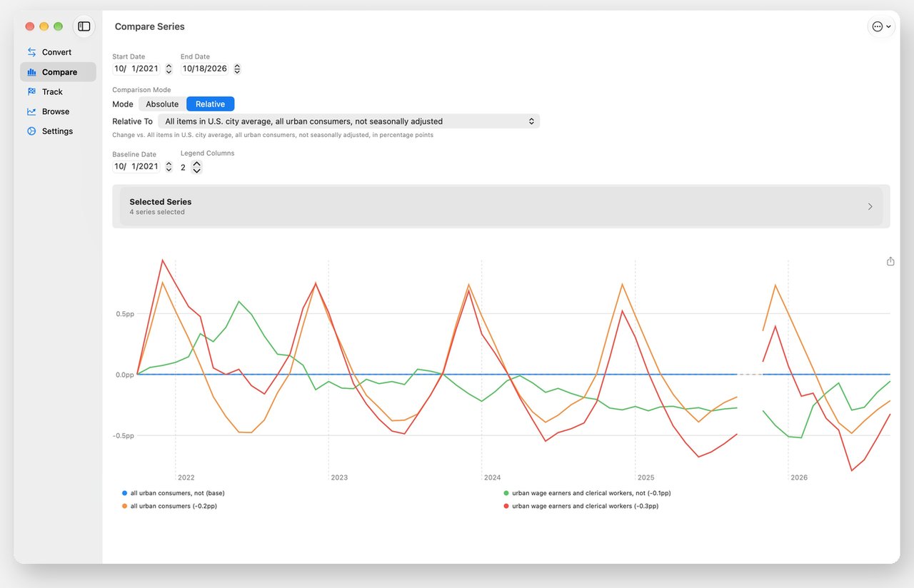Click legend label ending in '(−0.3pp)'
Viewport: 914px width, 588px height.
(586, 506)
